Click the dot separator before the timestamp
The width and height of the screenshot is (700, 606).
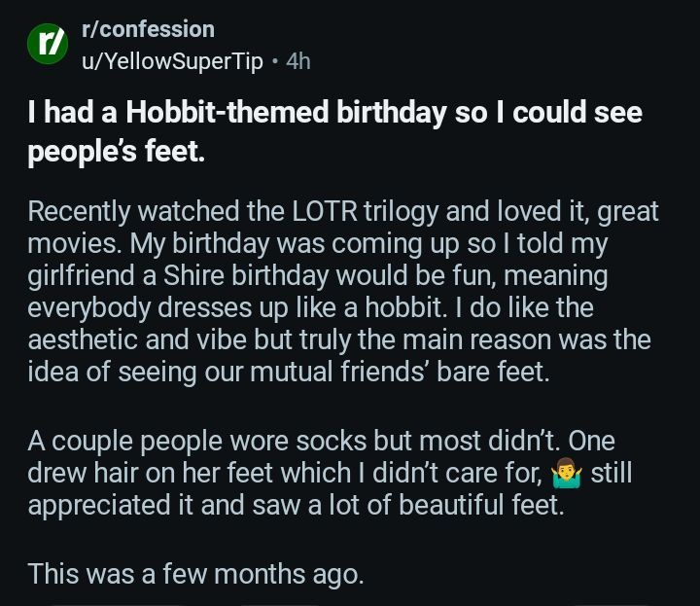275,61
